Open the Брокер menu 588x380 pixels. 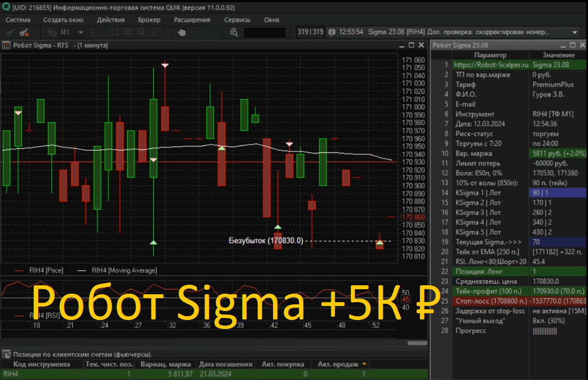pos(149,20)
